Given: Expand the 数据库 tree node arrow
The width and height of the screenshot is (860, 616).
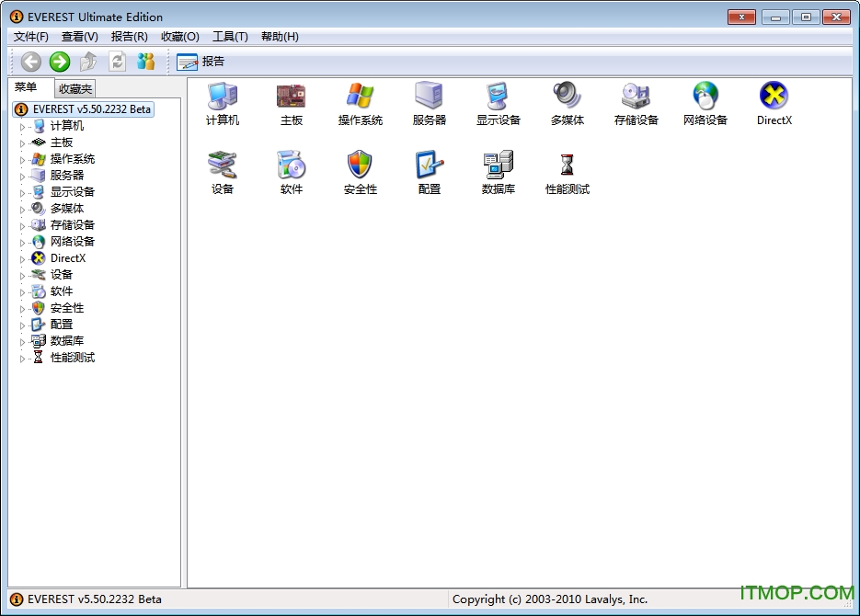Looking at the screenshot, I should (x=22, y=342).
